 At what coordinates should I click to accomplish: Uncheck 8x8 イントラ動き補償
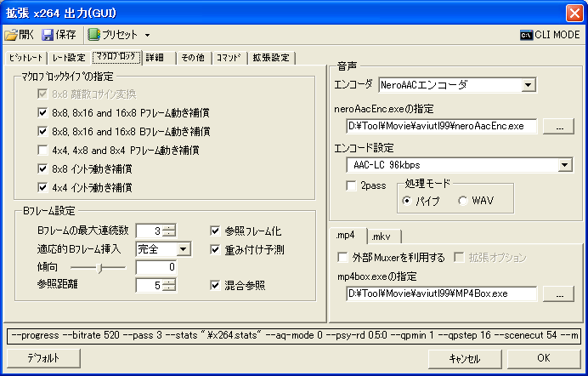(42, 169)
